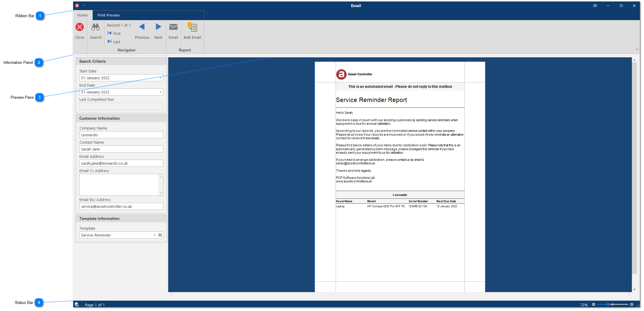
Task: Click the Laptop asset row in report
Action: pyautogui.click(x=400, y=206)
